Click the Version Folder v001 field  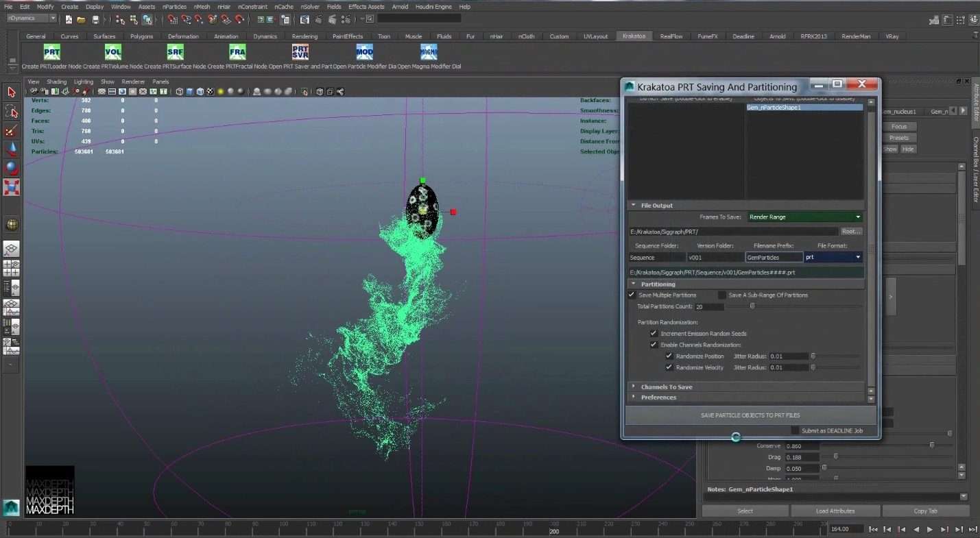click(715, 257)
